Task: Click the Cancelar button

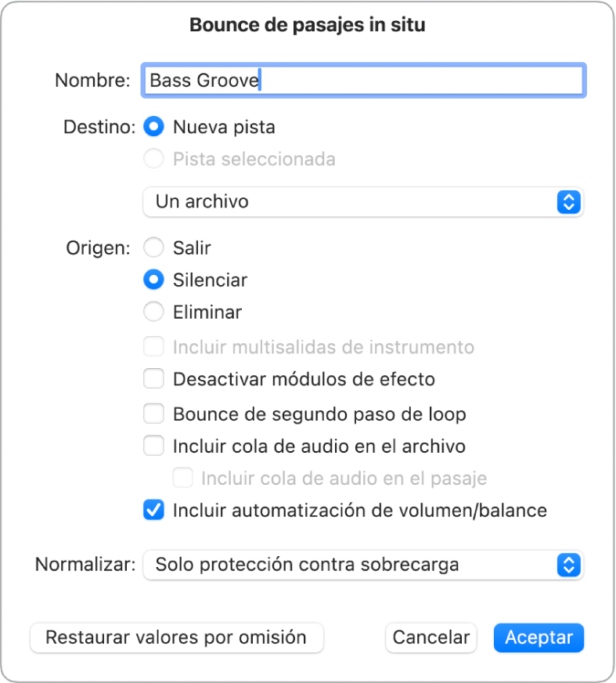Action: 430,638
